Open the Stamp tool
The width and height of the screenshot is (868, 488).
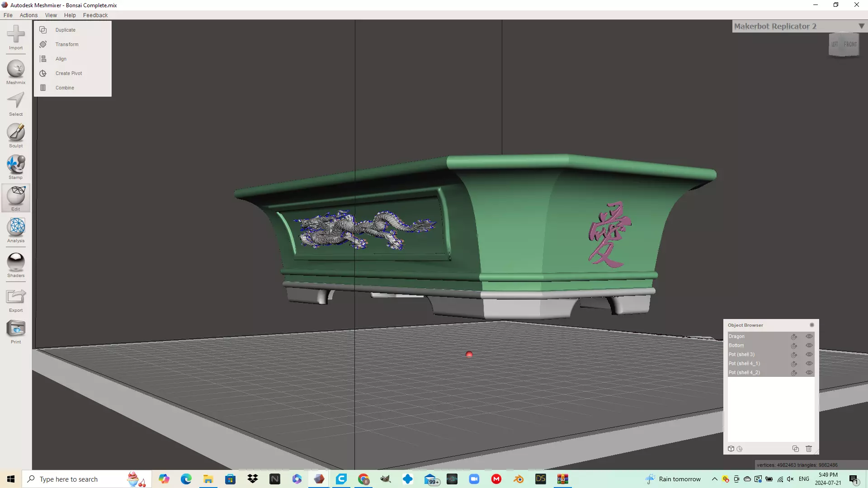pyautogui.click(x=16, y=167)
